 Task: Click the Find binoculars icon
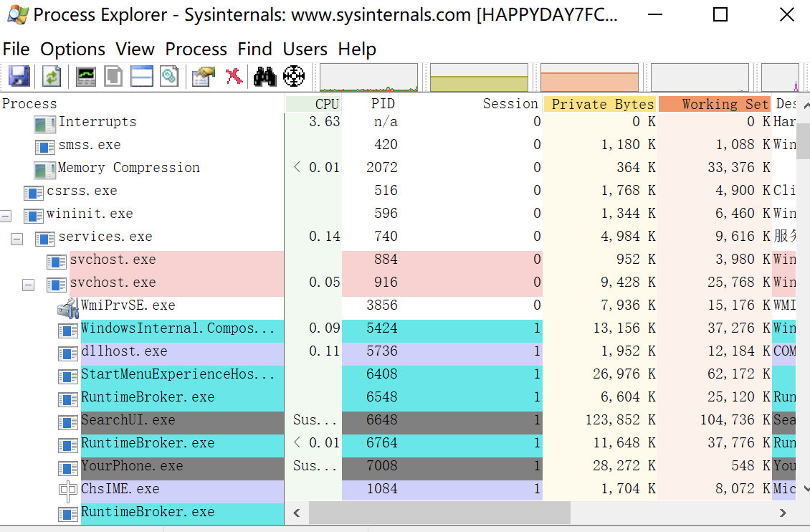pos(265,77)
